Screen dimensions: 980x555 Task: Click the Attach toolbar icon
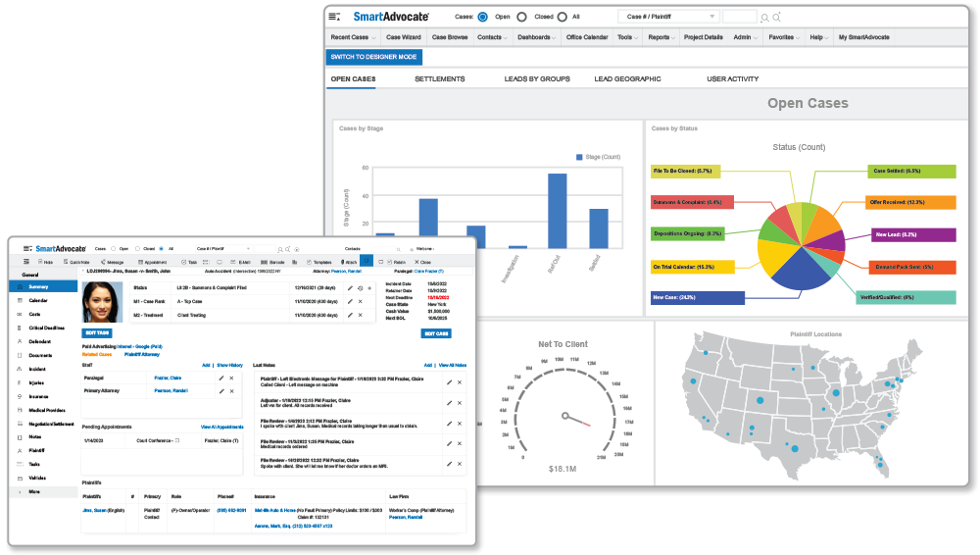coord(342,262)
